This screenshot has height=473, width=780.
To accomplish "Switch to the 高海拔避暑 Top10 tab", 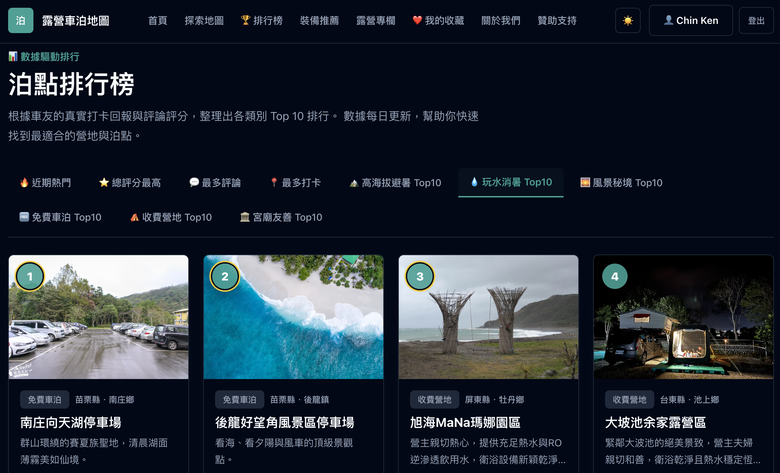I will coord(395,183).
